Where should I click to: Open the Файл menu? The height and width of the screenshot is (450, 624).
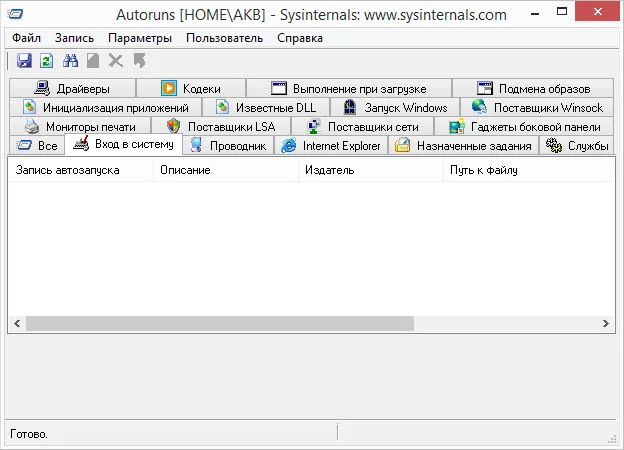(26, 38)
